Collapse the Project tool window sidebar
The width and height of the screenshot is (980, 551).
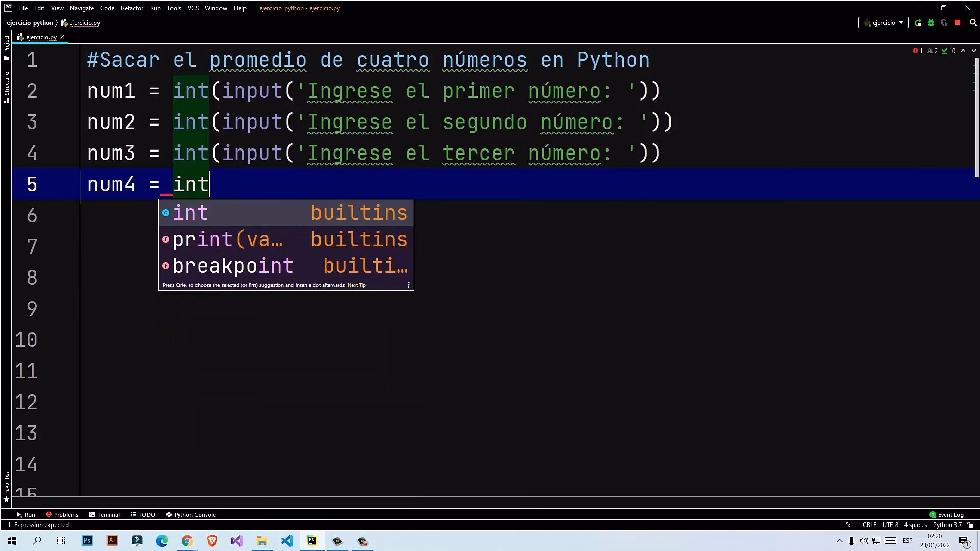point(7,46)
